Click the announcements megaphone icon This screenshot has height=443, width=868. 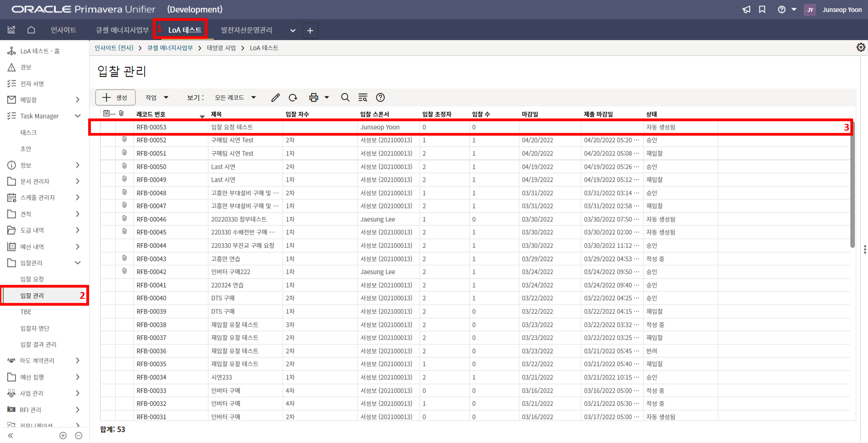746,9
